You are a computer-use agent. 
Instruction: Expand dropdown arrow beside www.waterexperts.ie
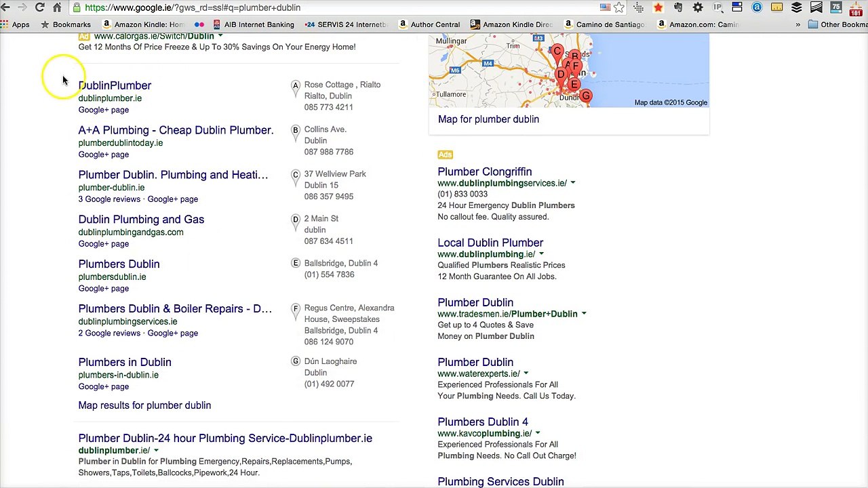[526, 373]
